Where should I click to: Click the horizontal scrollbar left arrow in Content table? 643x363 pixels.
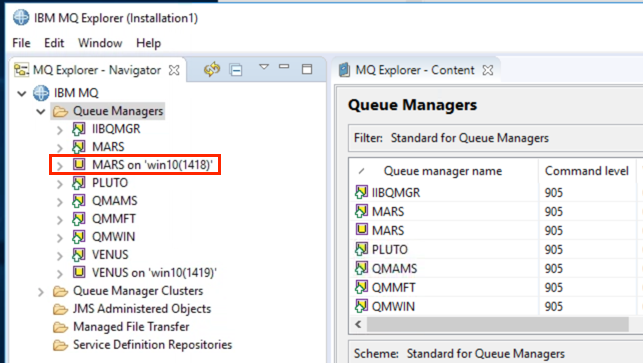tap(358, 324)
